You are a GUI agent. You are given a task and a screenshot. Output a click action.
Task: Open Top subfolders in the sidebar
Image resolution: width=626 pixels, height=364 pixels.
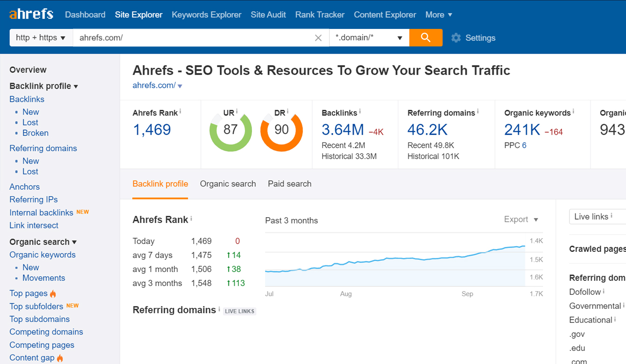36,307
